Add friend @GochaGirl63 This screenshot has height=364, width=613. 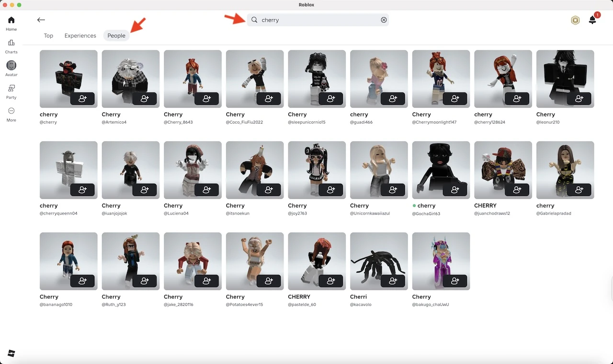point(455,190)
